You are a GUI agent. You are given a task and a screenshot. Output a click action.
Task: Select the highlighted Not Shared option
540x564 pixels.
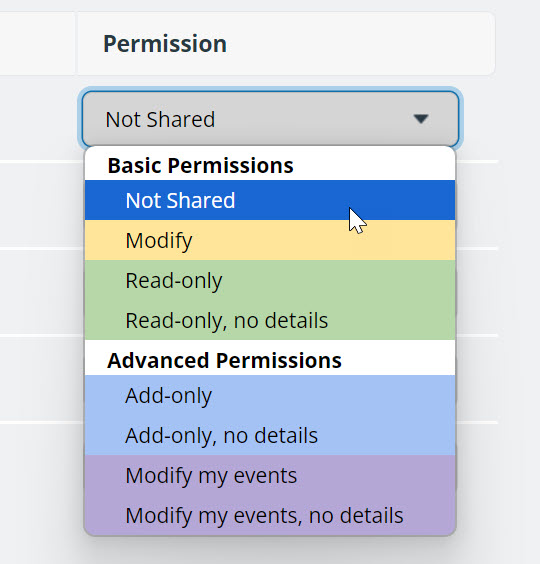[270, 200]
